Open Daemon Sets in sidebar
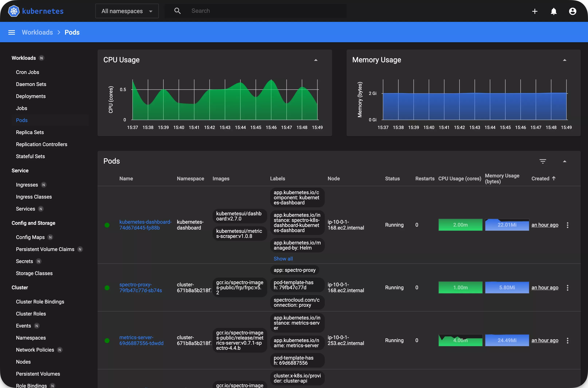 (x=31, y=84)
